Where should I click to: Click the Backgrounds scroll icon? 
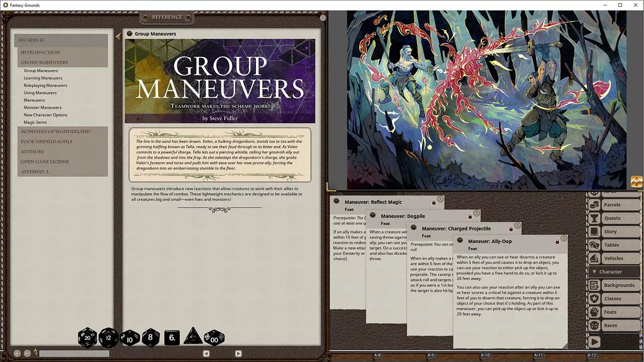594,285
